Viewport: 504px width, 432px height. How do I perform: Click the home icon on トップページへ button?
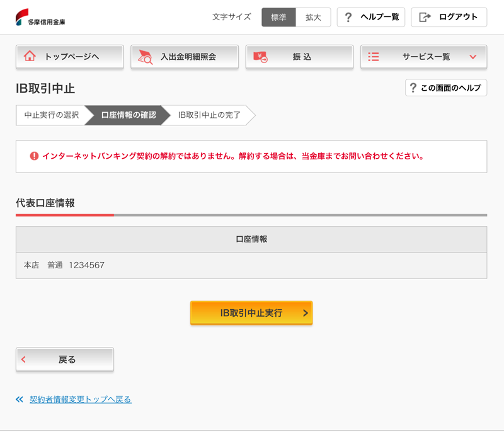click(x=29, y=56)
